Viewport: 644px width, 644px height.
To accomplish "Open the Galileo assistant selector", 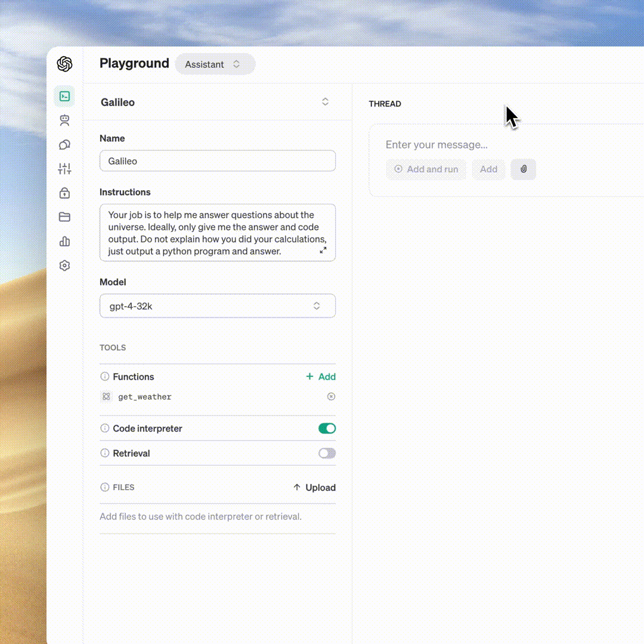I will tap(325, 102).
